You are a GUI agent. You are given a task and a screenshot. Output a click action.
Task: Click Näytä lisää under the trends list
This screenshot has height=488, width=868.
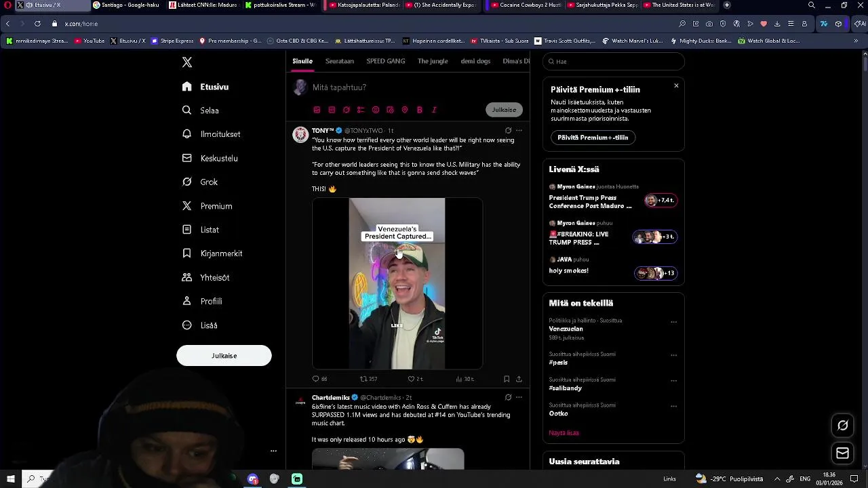pyautogui.click(x=564, y=433)
